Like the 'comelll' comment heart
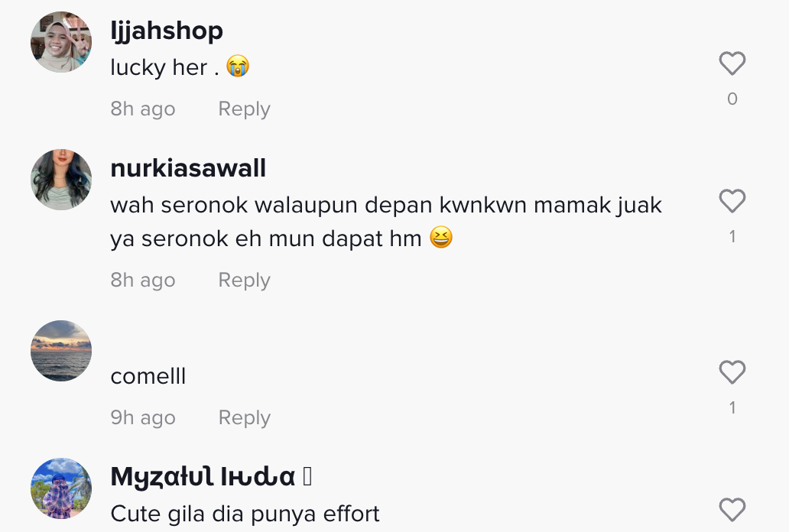The width and height of the screenshot is (789, 532). click(x=732, y=372)
